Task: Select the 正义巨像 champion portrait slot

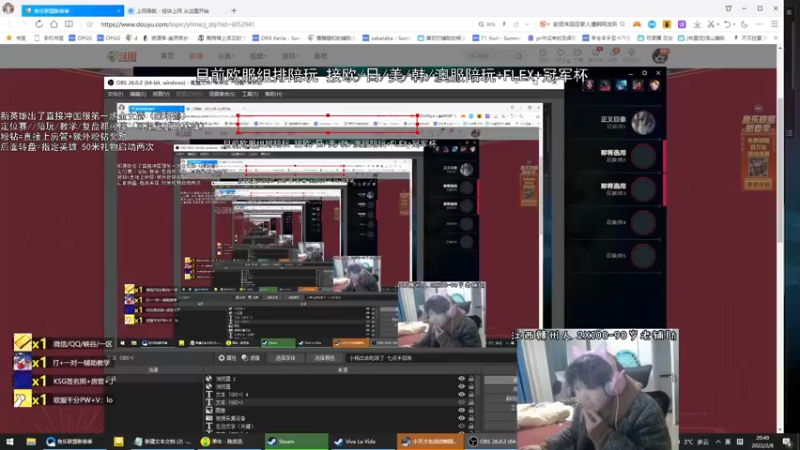Action: [643, 123]
